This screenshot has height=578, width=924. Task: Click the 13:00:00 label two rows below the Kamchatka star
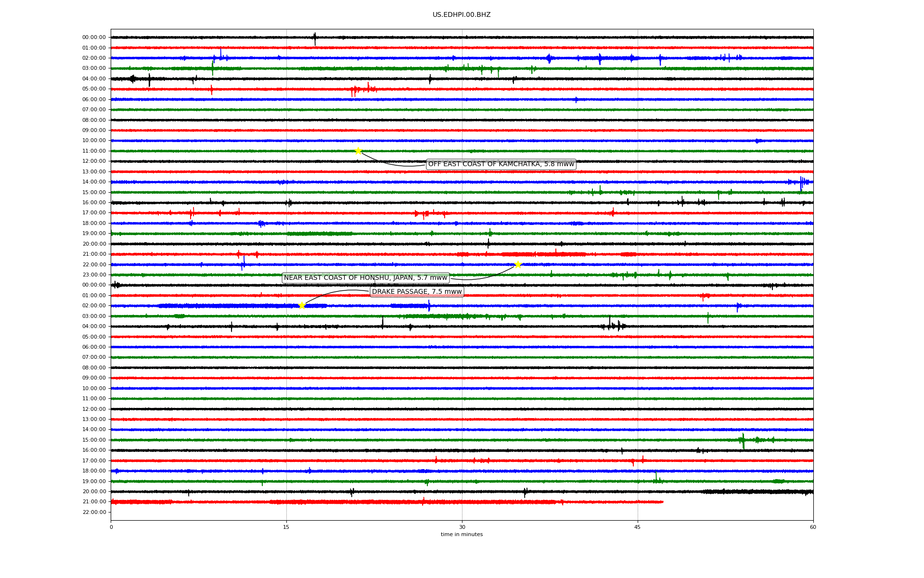94,172
